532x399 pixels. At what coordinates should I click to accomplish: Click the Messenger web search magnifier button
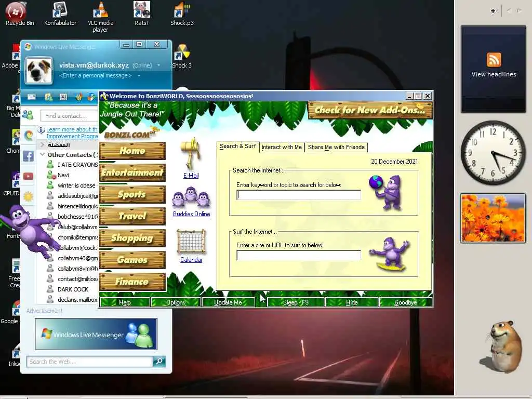click(159, 362)
